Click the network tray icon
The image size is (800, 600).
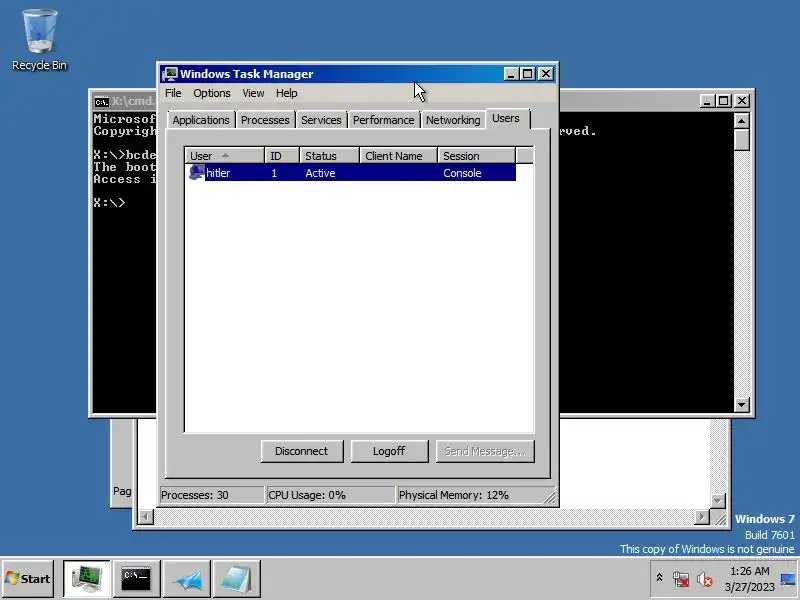(x=681, y=579)
